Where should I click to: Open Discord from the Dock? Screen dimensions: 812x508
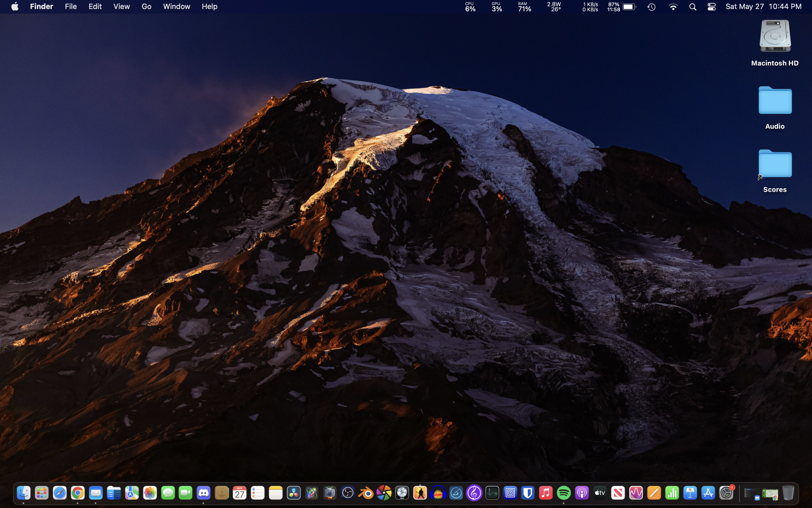(x=203, y=493)
